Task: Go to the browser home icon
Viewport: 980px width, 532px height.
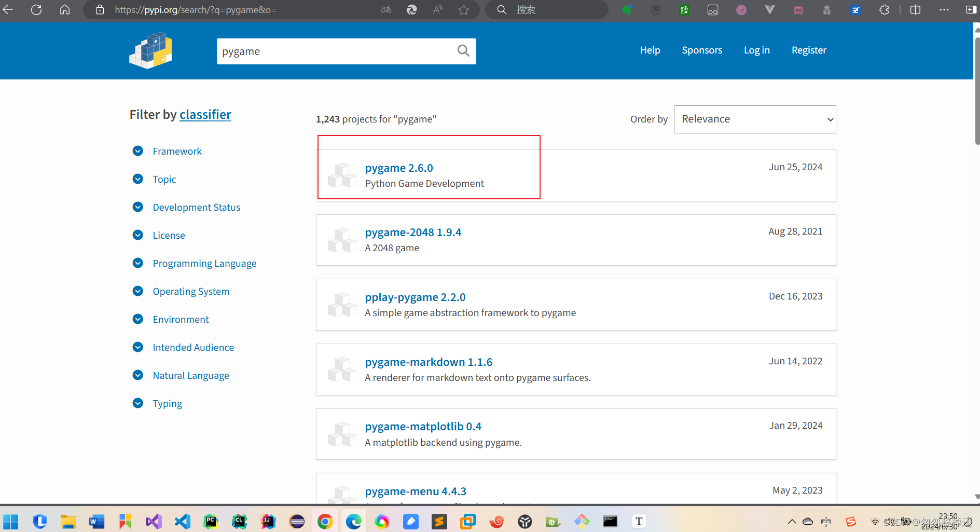Action: tap(65, 10)
